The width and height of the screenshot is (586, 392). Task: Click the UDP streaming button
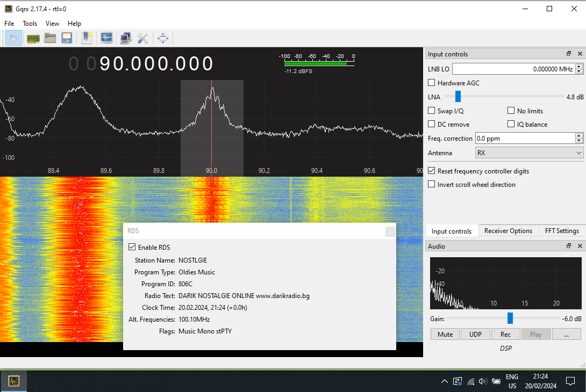tap(475, 334)
